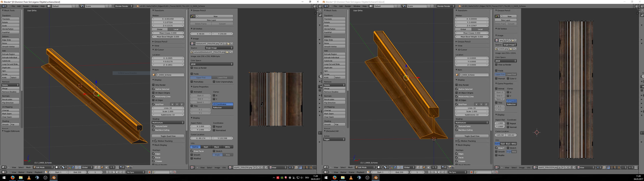Click OpenGL render camera icon in right 3D header
The height and width of the screenshot is (181, 644).
[449, 167]
